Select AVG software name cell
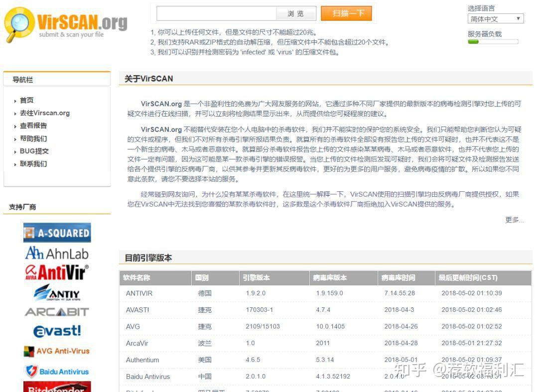 (133, 326)
